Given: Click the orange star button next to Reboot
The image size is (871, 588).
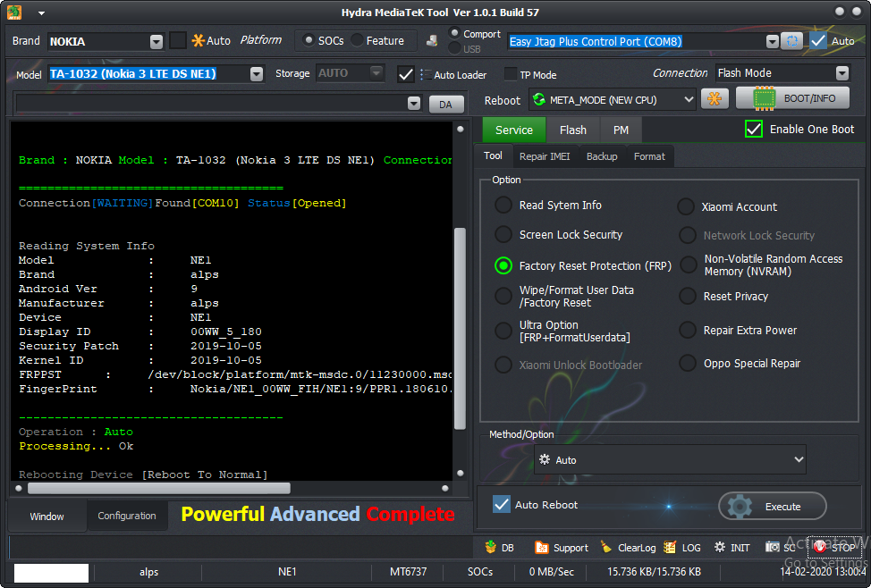Looking at the screenshot, I should (x=715, y=99).
